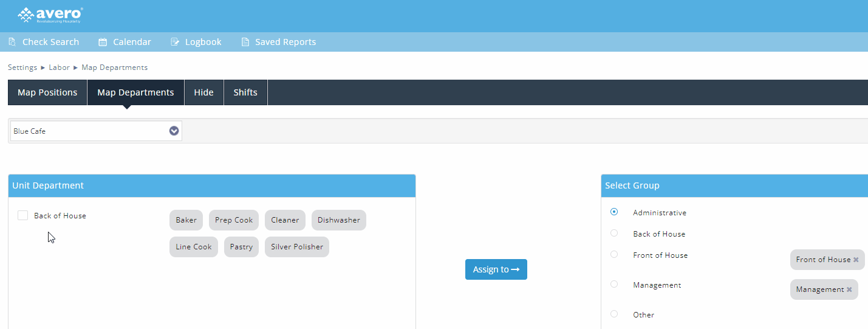
Task: Open the Blue Cafe location dropdown
Action: pos(174,131)
